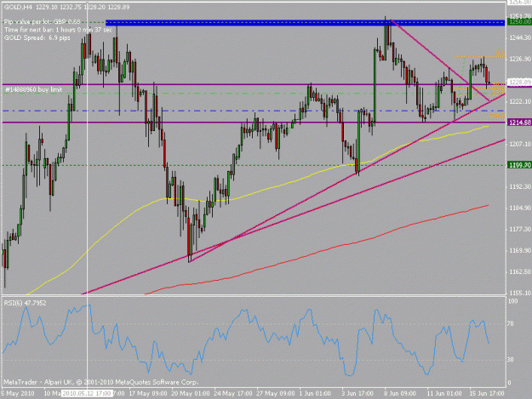Click the 1162.50 price scale value
This screenshot has height=399, width=532.
[x=520, y=271]
